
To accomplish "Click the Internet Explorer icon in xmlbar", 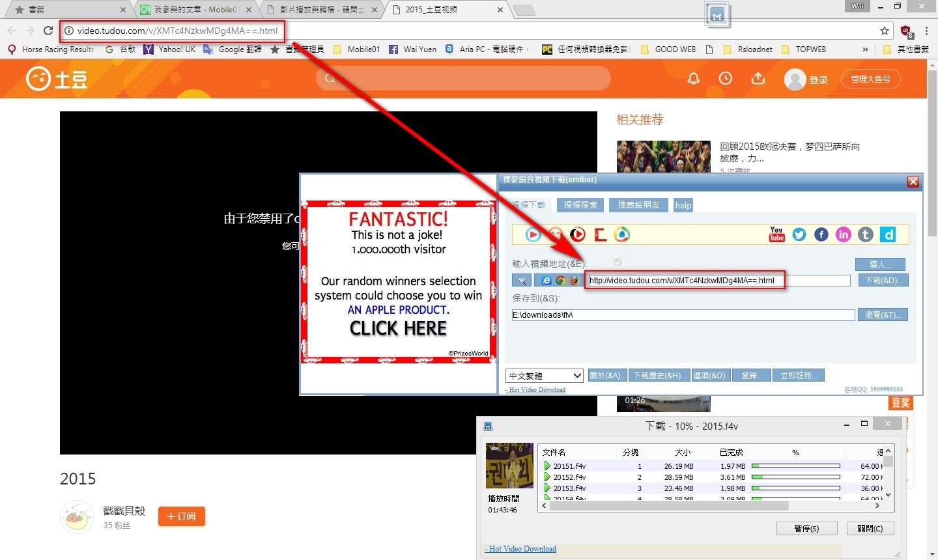I will click(x=547, y=281).
